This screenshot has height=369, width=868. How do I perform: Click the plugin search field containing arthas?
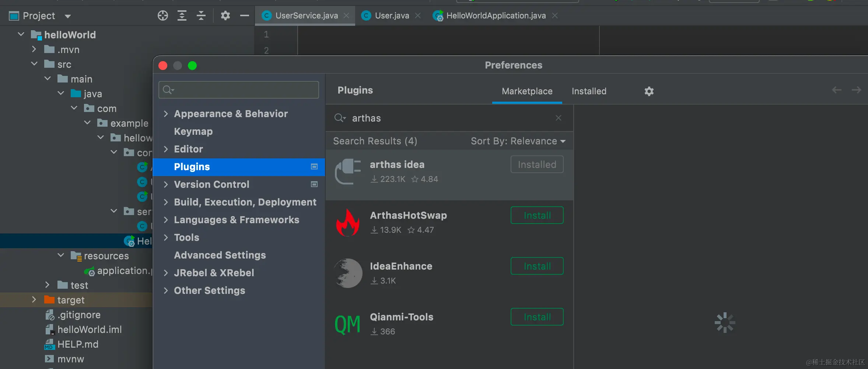(449, 118)
